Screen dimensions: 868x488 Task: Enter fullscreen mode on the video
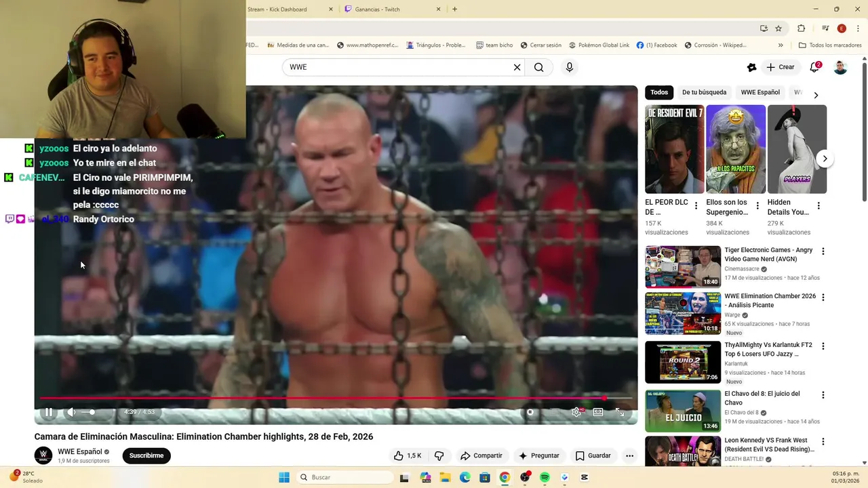coord(620,411)
